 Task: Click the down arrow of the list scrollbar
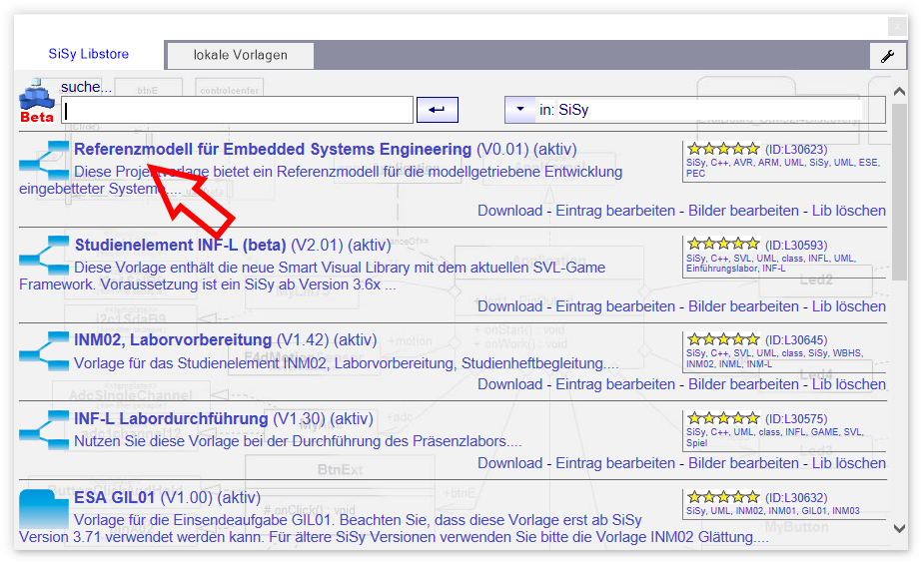[x=899, y=528]
